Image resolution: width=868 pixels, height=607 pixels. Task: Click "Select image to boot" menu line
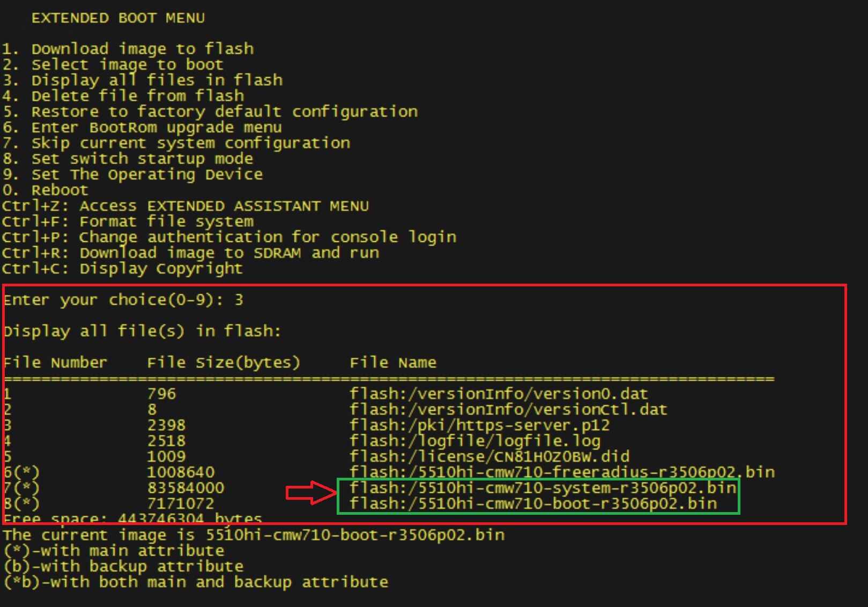[113, 65]
